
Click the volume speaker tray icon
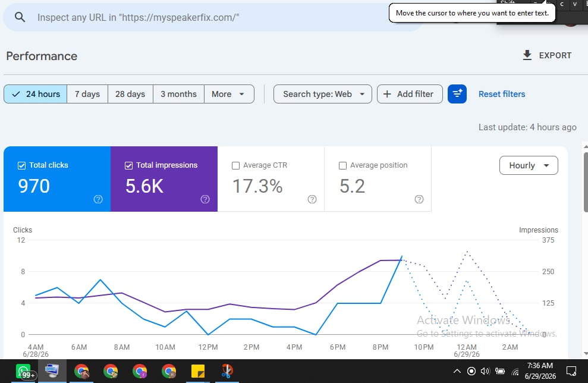coord(485,371)
